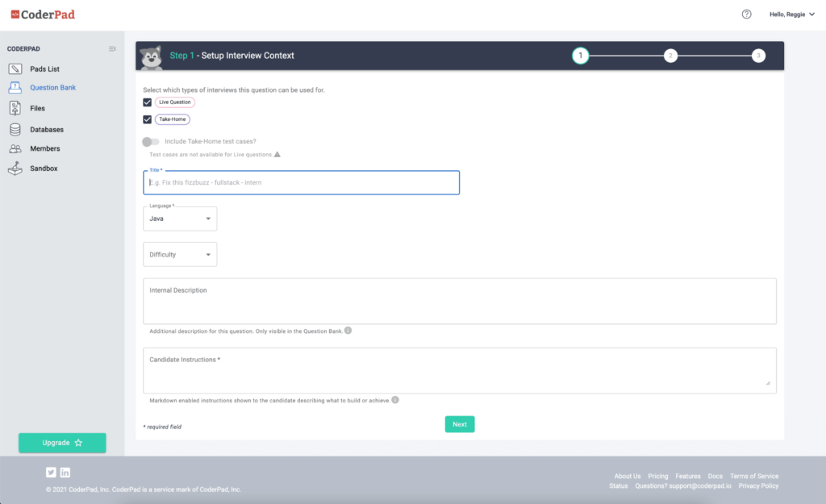Click step 3 circle in progress indicator
This screenshot has width=826, height=504.
click(x=758, y=56)
